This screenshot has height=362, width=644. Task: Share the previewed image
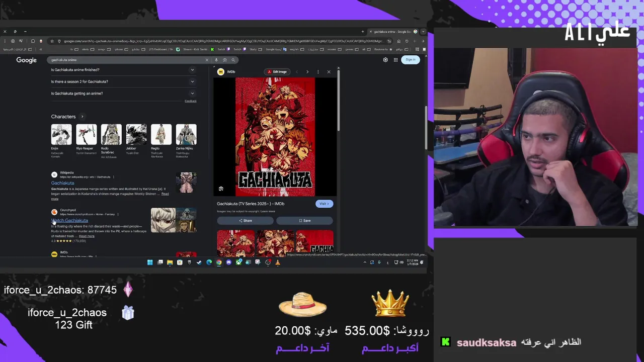[x=246, y=221]
